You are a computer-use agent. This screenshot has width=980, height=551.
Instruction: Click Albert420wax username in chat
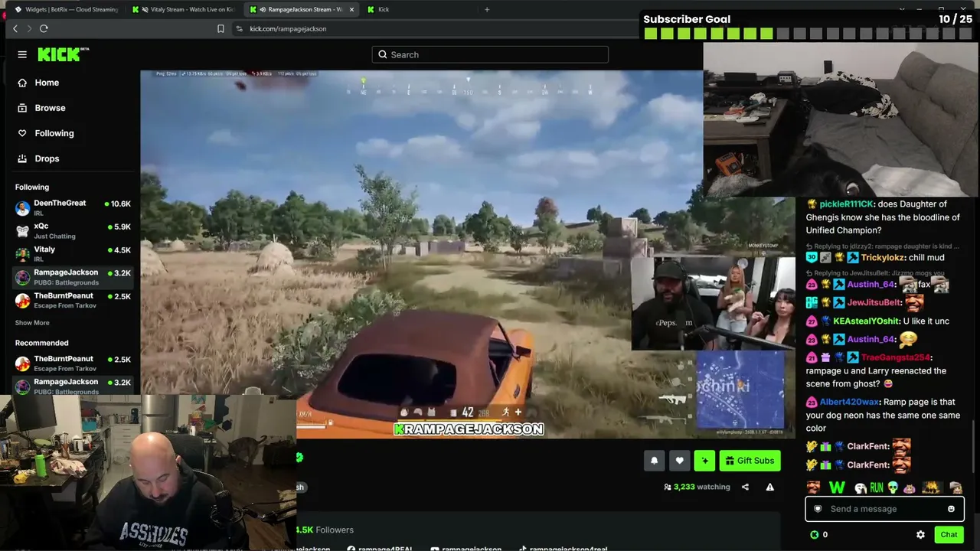pos(850,402)
